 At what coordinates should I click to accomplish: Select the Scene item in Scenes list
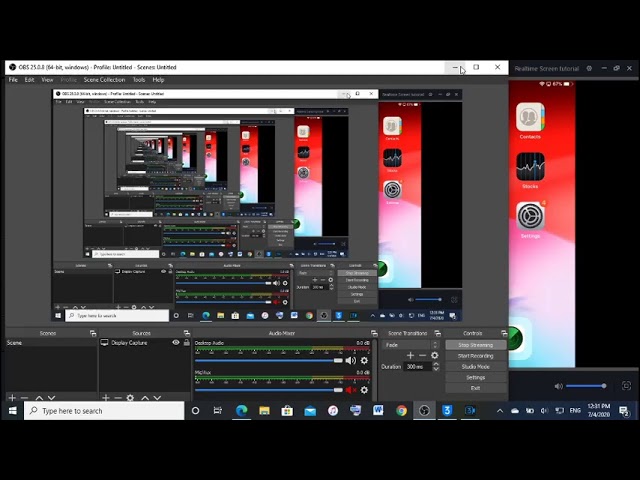[51, 343]
